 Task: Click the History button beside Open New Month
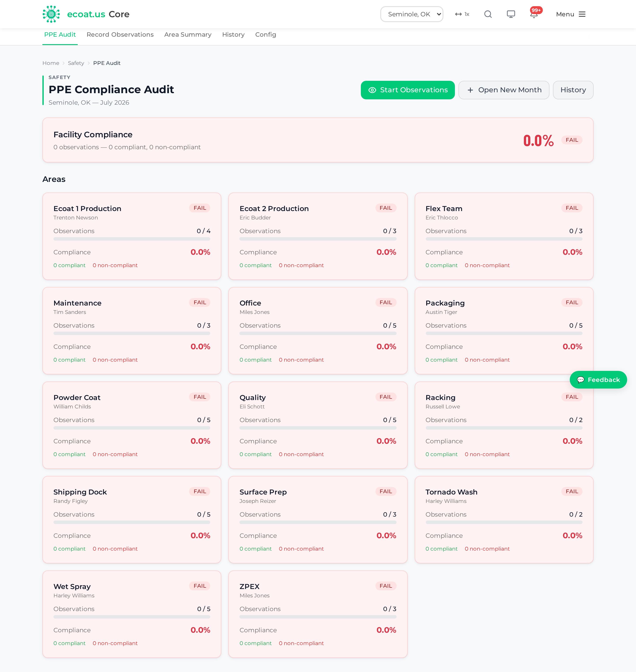tap(573, 90)
